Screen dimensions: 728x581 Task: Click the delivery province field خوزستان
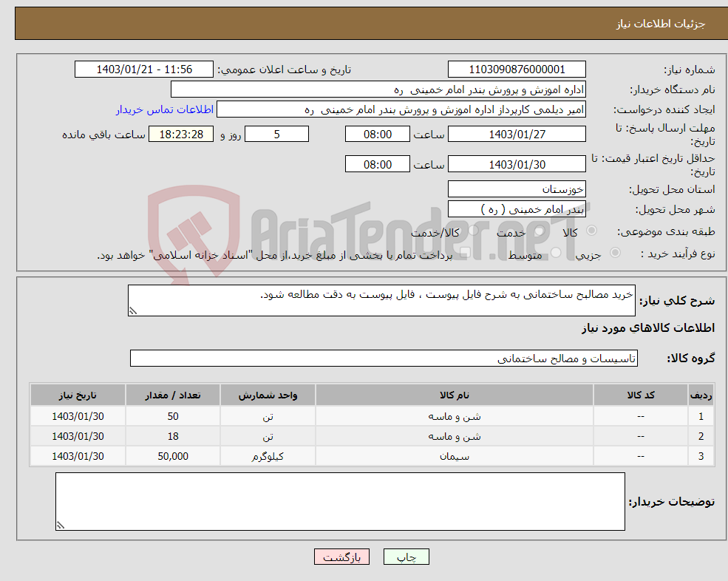coord(517,189)
